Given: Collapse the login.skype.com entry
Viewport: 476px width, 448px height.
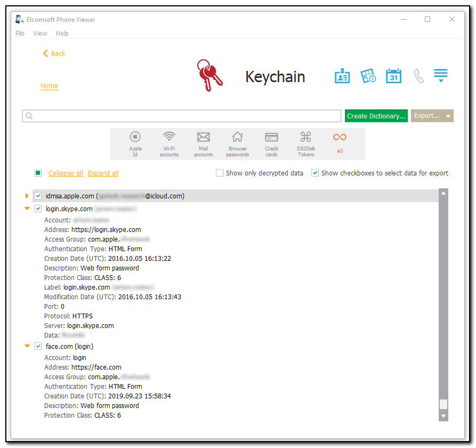Looking at the screenshot, I should [27, 209].
